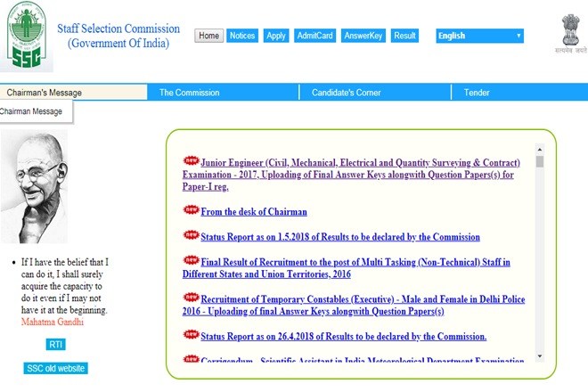Open Status Report as on 26.4.2018 link
Screen dimensions: 588x392
point(344,336)
